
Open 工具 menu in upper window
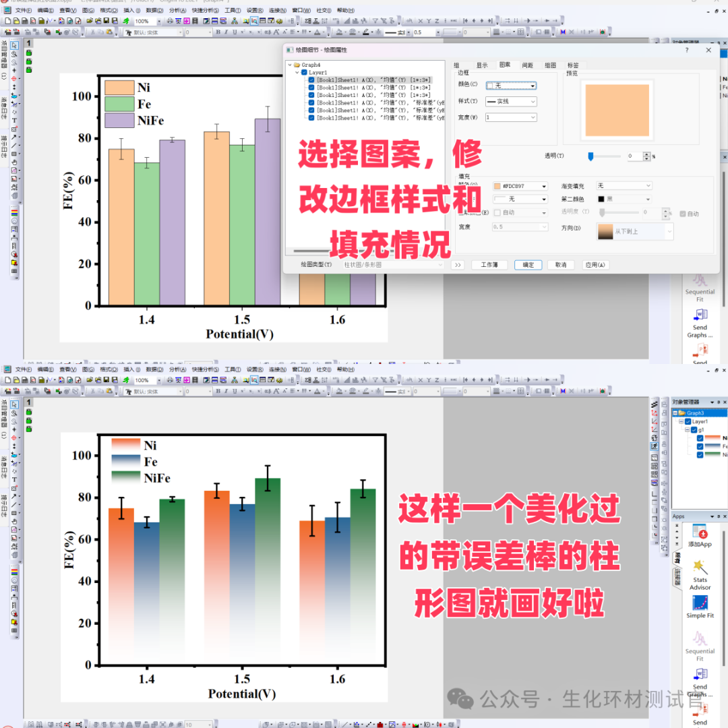(x=233, y=10)
